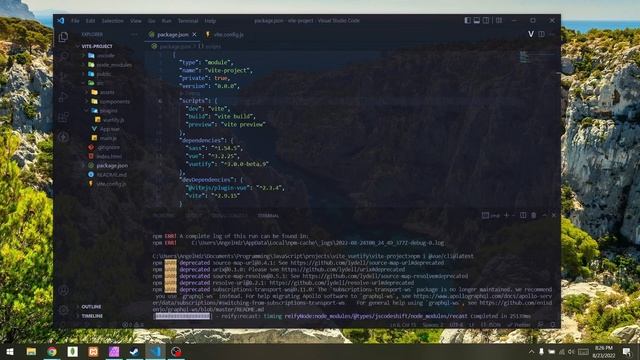Open the View menu
Screen dimensions: 640x360
tap(136, 20)
